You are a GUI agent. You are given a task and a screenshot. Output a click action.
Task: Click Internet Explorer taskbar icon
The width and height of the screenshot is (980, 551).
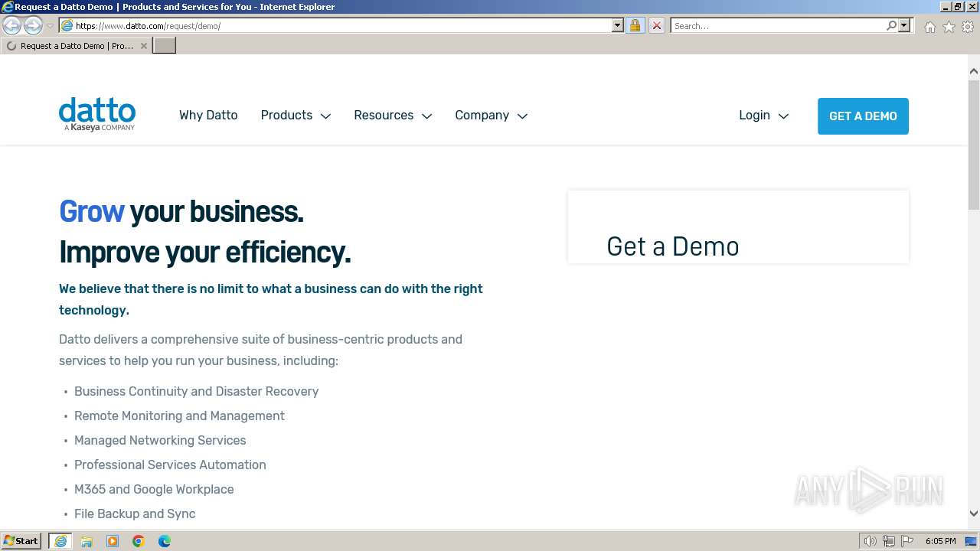(60, 541)
